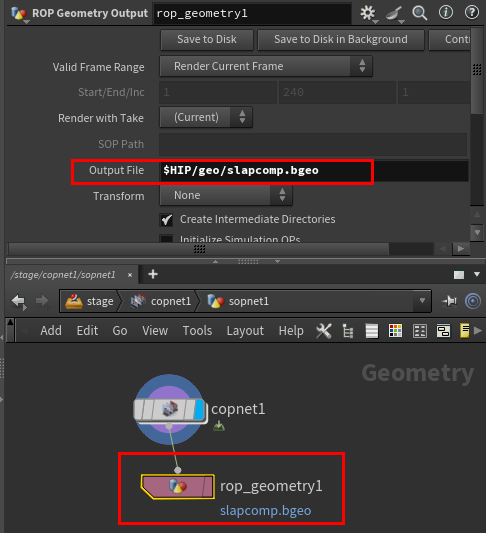Click the back arrow in network path bar
Image resolution: width=486 pixels, height=533 pixels.
pos(19,301)
